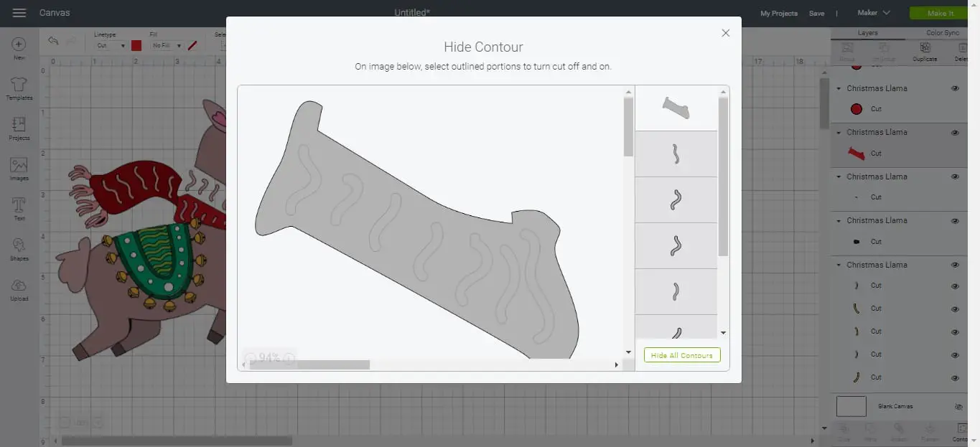Viewport: 980px width, 447px height.
Task: Open the Fill No Fill dropdown
Action: (166, 45)
